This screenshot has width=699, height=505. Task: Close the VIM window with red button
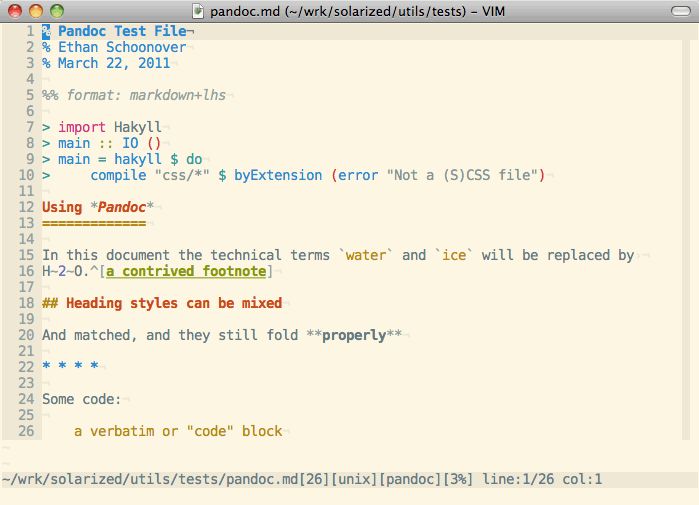coord(15,11)
